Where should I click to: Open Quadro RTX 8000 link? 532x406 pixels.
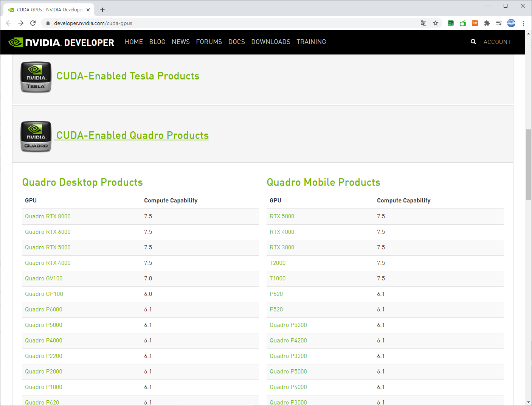coord(48,216)
